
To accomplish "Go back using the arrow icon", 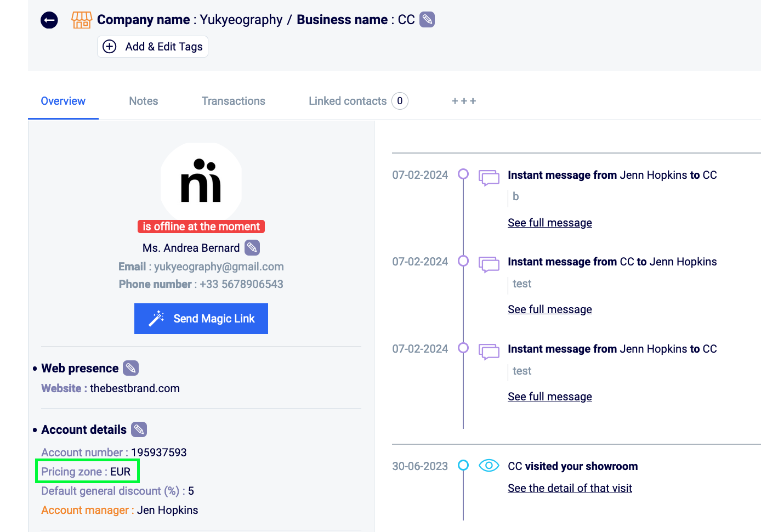I will tap(49, 21).
